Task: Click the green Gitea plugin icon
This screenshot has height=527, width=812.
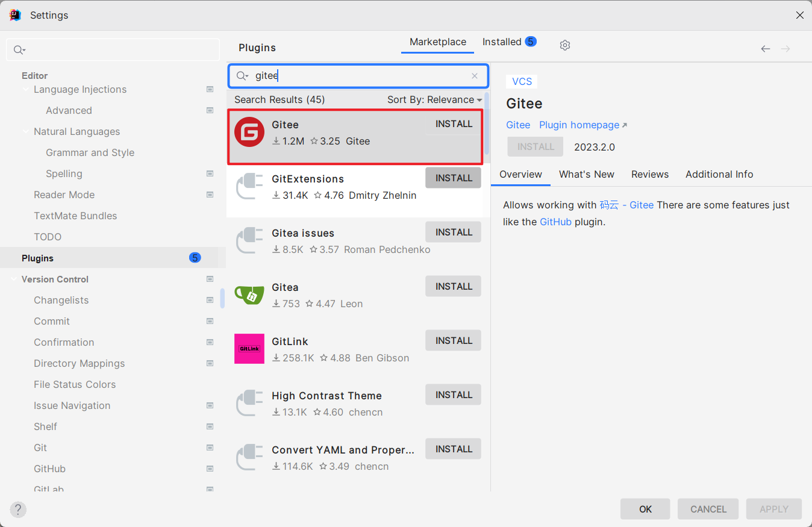Action: [x=249, y=295]
